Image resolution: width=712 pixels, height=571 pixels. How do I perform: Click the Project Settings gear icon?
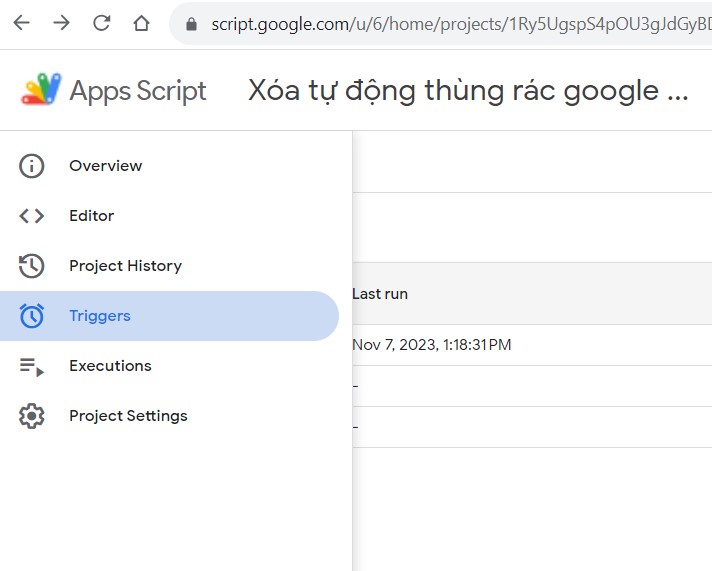click(x=31, y=416)
